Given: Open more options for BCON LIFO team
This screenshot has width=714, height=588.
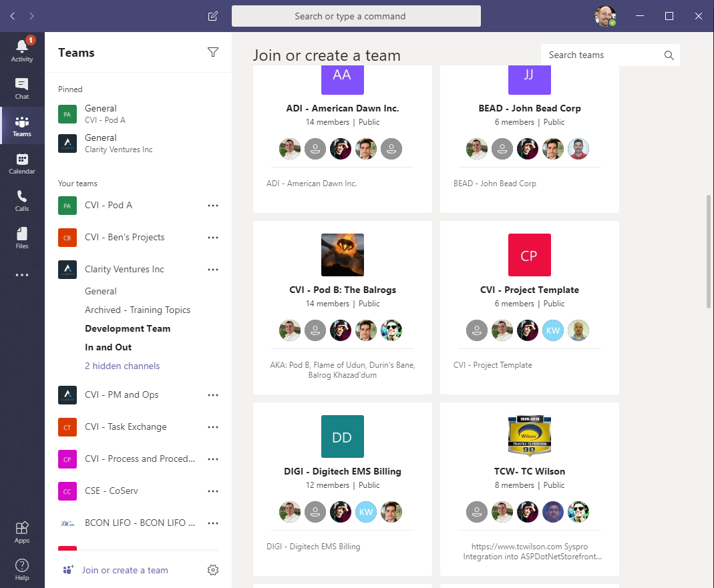Looking at the screenshot, I should pos(212,523).
